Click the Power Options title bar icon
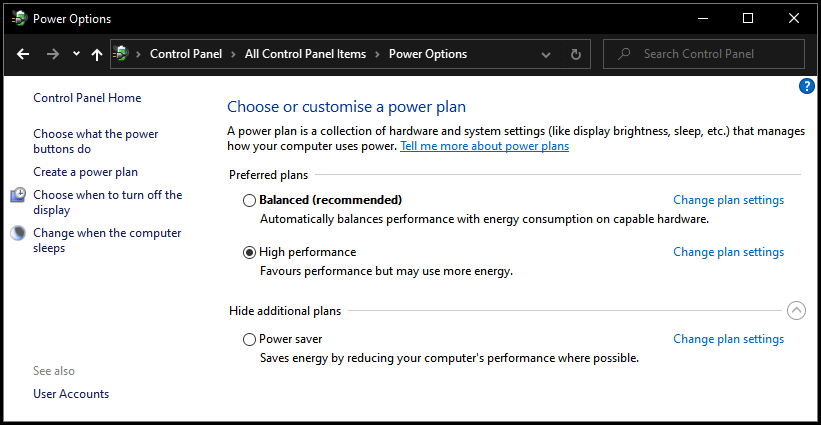The image size is (821, 425). (19, 18)
